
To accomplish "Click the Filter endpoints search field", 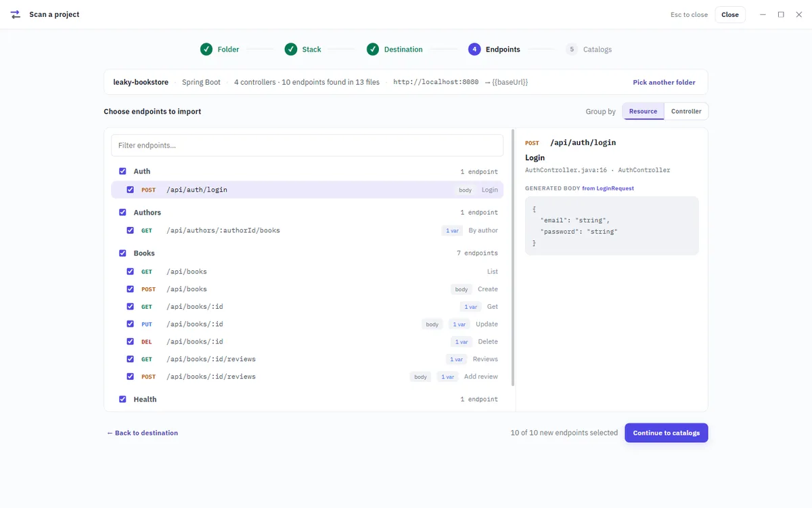I will 307,145.
